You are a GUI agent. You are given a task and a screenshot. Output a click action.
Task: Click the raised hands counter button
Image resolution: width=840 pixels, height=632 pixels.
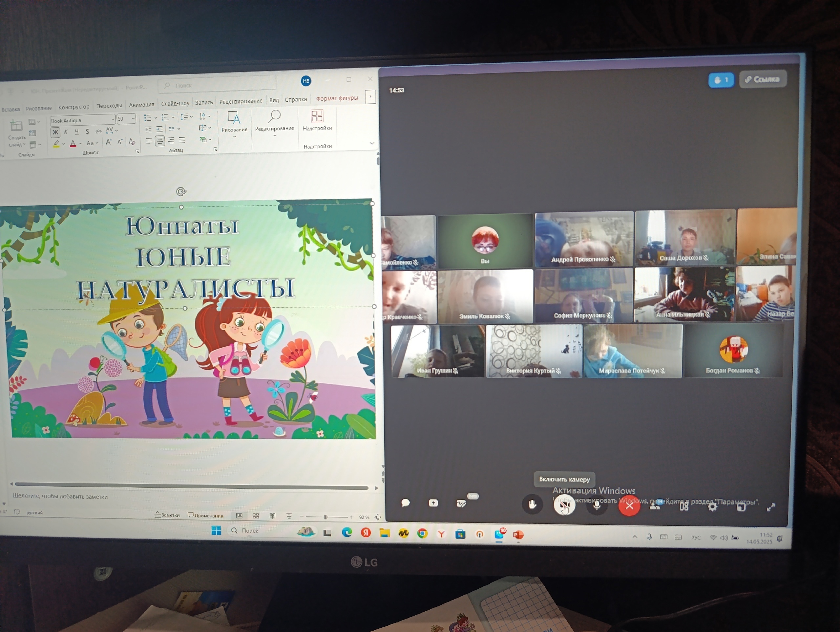pos(721,80)
